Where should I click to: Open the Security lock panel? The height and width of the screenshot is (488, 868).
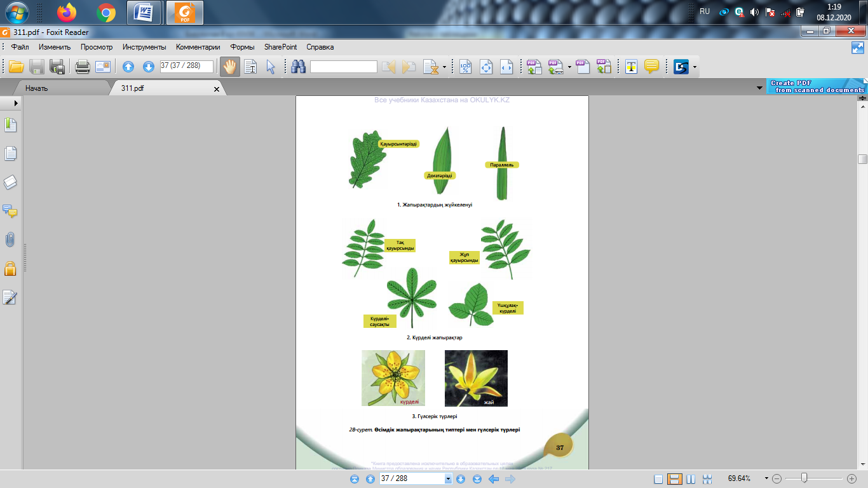10,268
